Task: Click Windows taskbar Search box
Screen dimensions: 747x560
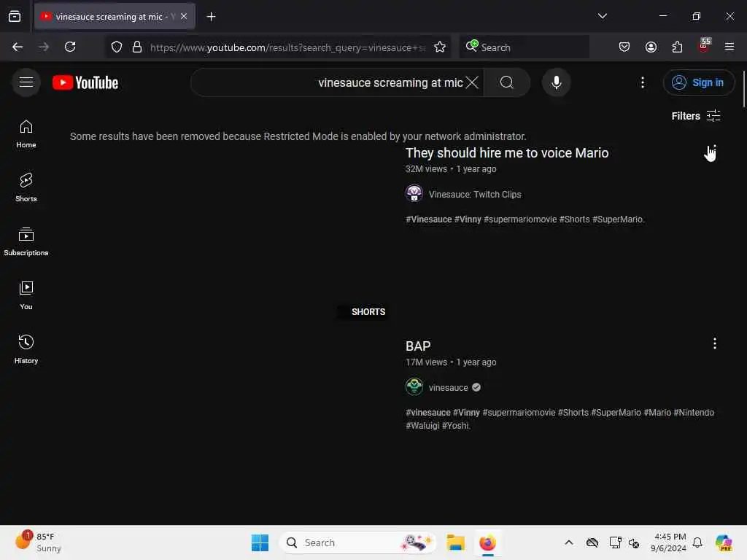Action: (x=357, y=542)
